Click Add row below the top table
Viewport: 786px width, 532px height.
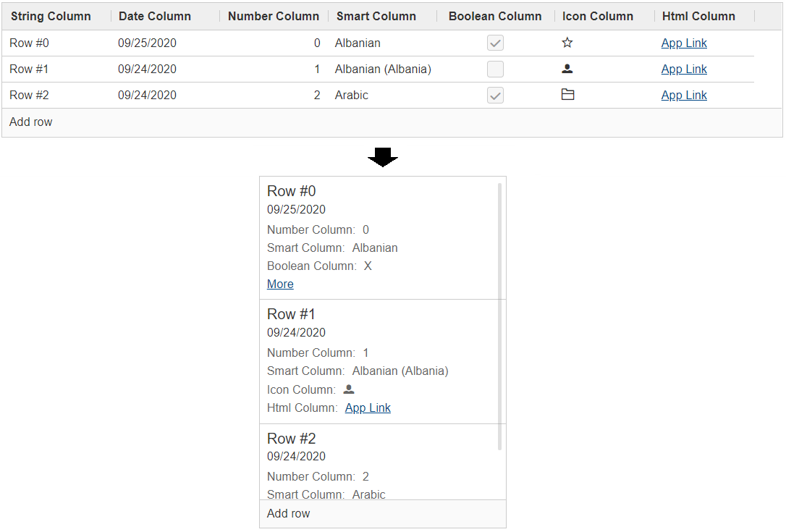(x=31, y=122)
